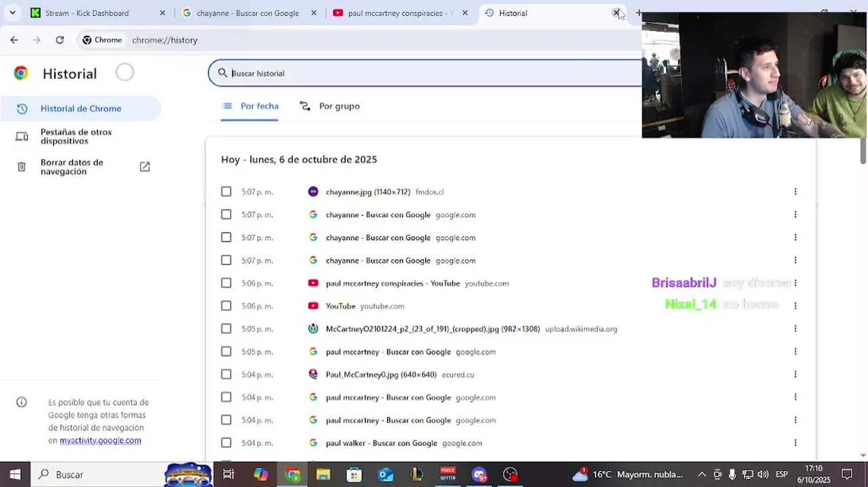868x487 pixels.
Task: Open Borrar datos de navegación
Action: [x=80, y=167]
